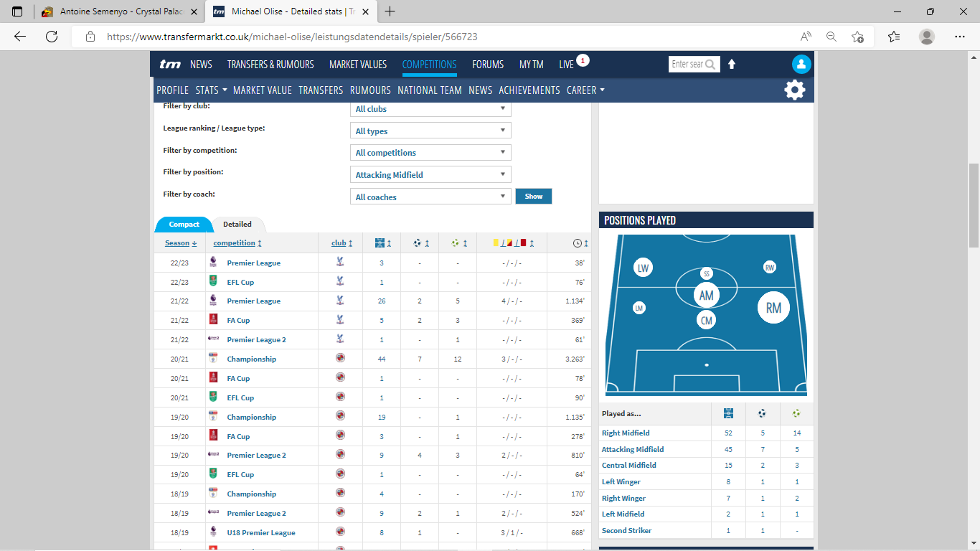Click the search input field
The width and height of the screenshot is (980, 551).
[x=687, y=65]
